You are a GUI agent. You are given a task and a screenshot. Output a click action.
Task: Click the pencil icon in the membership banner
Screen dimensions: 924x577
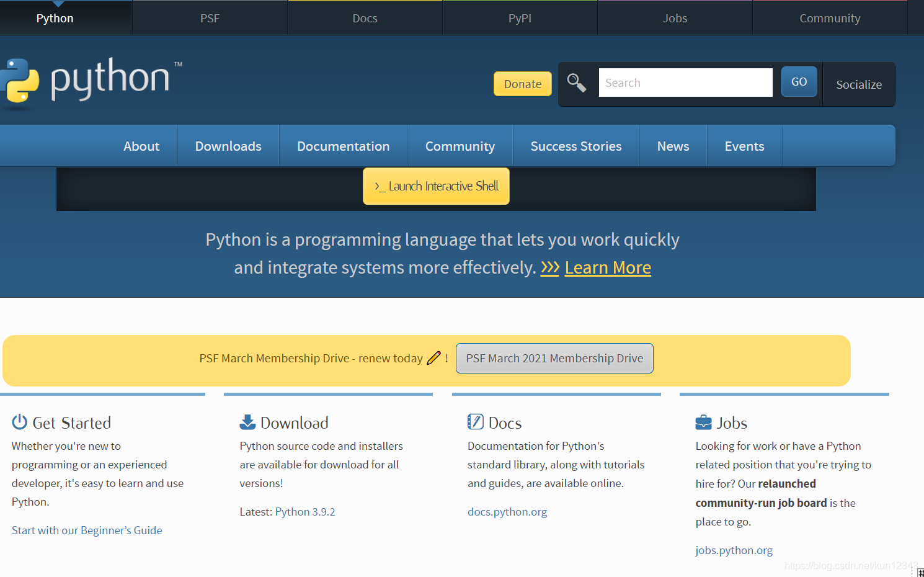(433, 358)
